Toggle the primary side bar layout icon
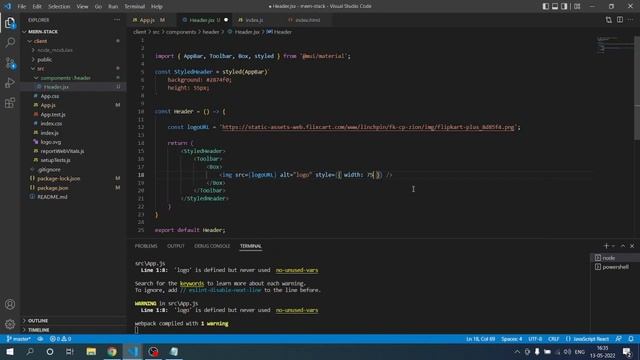 click(x=545, y=6)
